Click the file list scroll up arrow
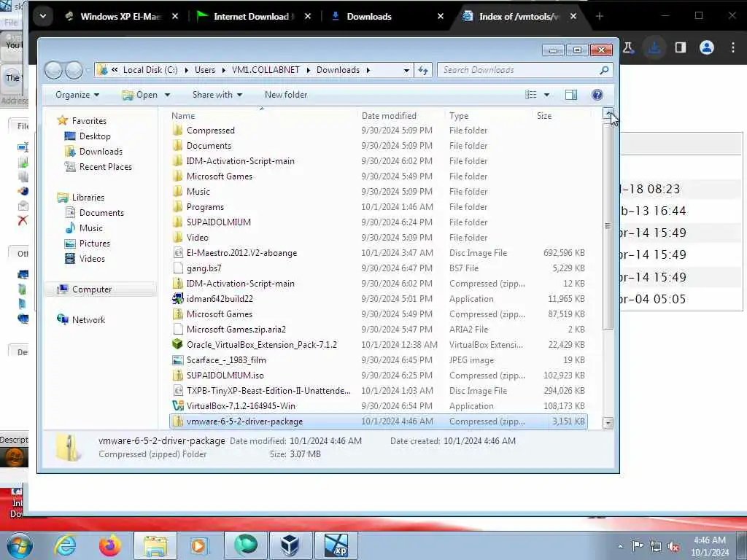This screenshot has width=747, height=560. [608, 113]
